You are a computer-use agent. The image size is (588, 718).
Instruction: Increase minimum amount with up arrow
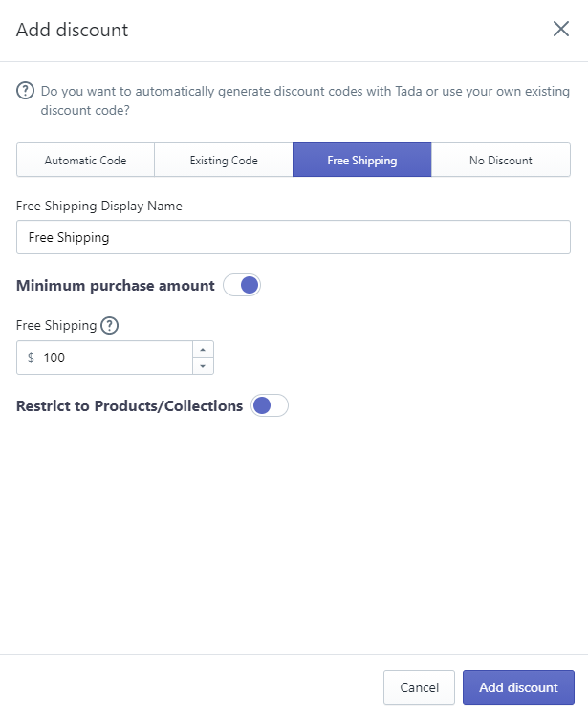coord(203,349)
